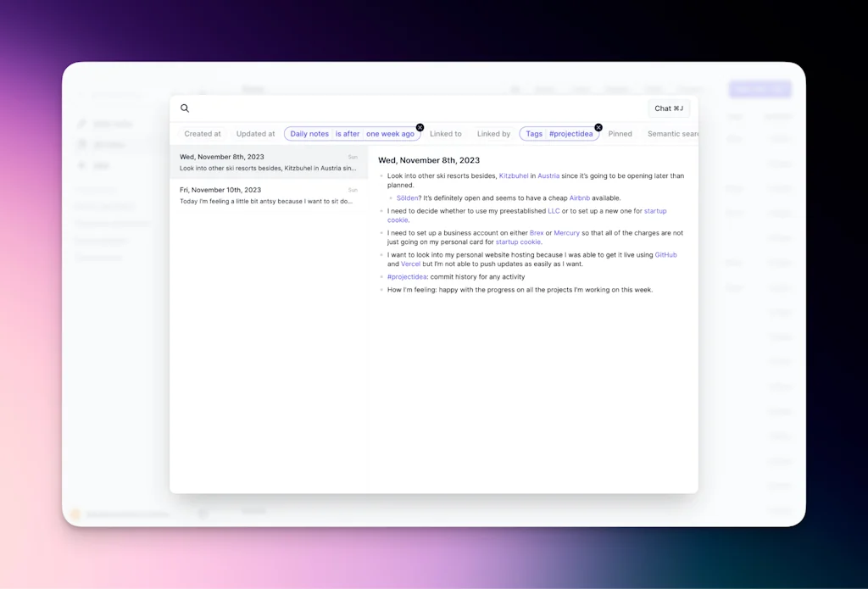Screen dimensions: 868x589
Task: Open the Updated at filter dropdown
Action: click(255, 133)
